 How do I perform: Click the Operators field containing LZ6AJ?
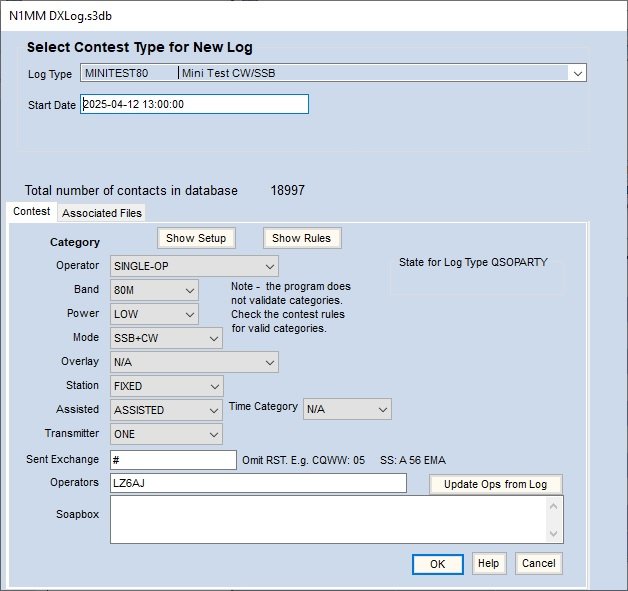point(257,484)
